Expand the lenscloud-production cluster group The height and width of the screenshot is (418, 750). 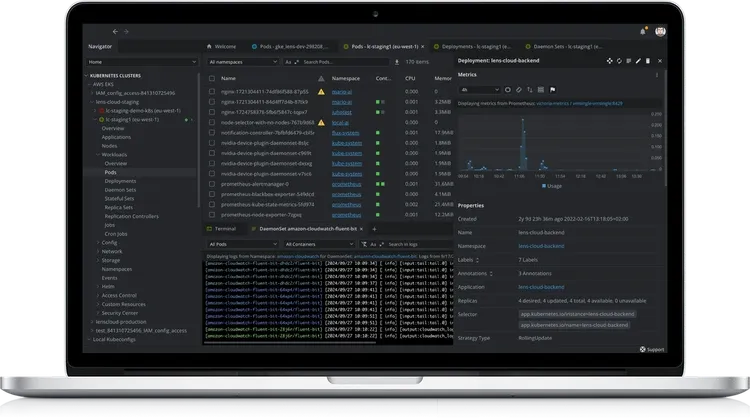[x=92, y=322]
